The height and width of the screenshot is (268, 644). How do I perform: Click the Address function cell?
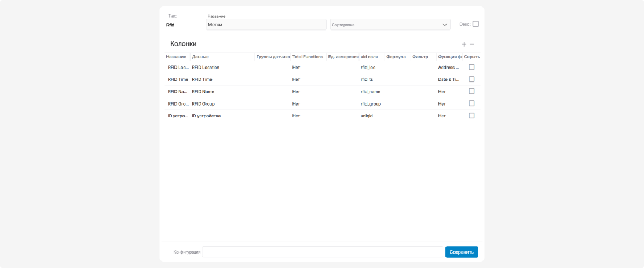449,68
